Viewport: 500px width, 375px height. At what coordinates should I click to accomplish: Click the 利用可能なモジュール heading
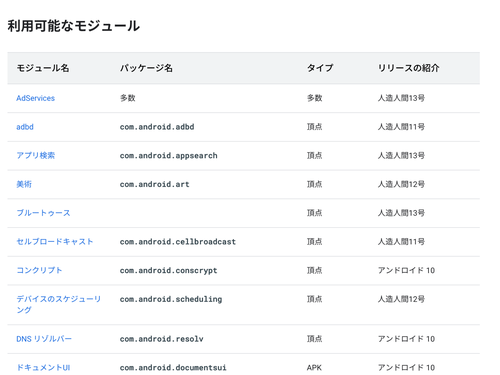(x=74, y=26)
